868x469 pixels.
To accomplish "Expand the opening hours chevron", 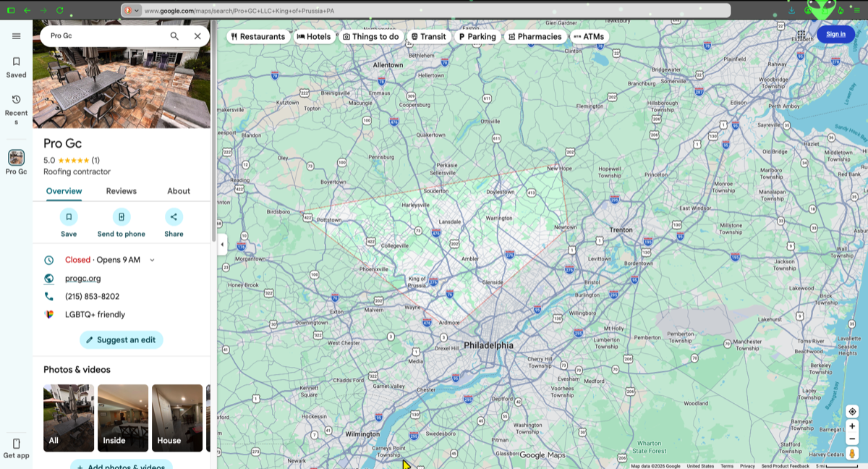I will (x=152, y=260).
